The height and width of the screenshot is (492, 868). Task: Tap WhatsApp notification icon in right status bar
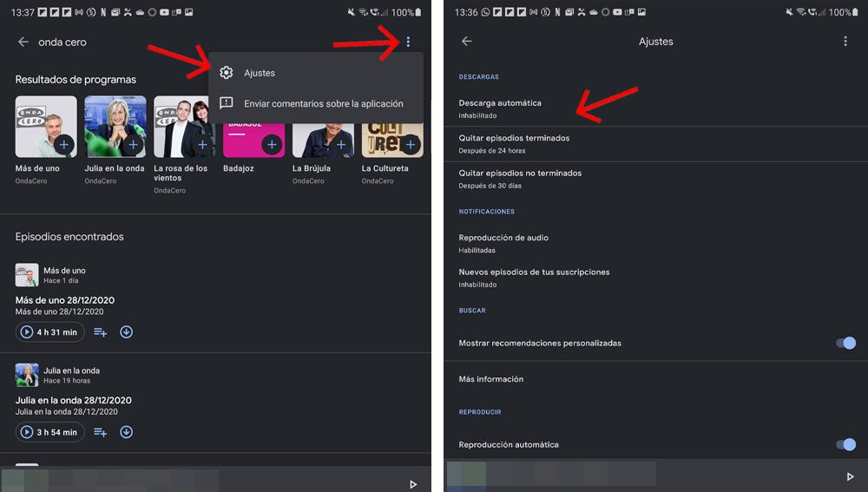(x=485, y=12)
